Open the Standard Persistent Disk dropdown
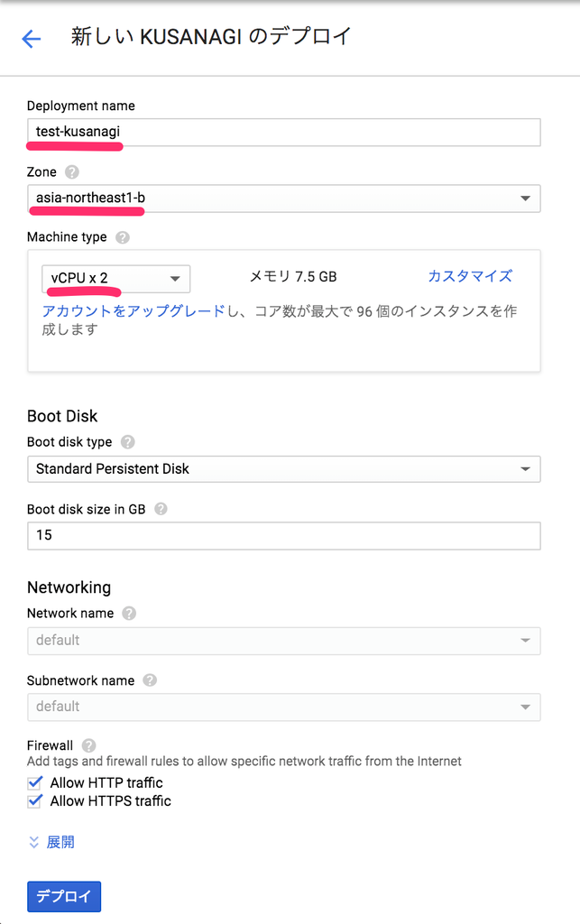 pos(284,469)
